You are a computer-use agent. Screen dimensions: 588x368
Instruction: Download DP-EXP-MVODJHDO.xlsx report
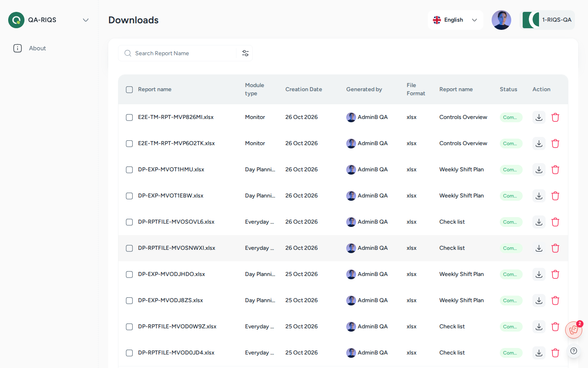pyautogui.click(x=539, y=274)
